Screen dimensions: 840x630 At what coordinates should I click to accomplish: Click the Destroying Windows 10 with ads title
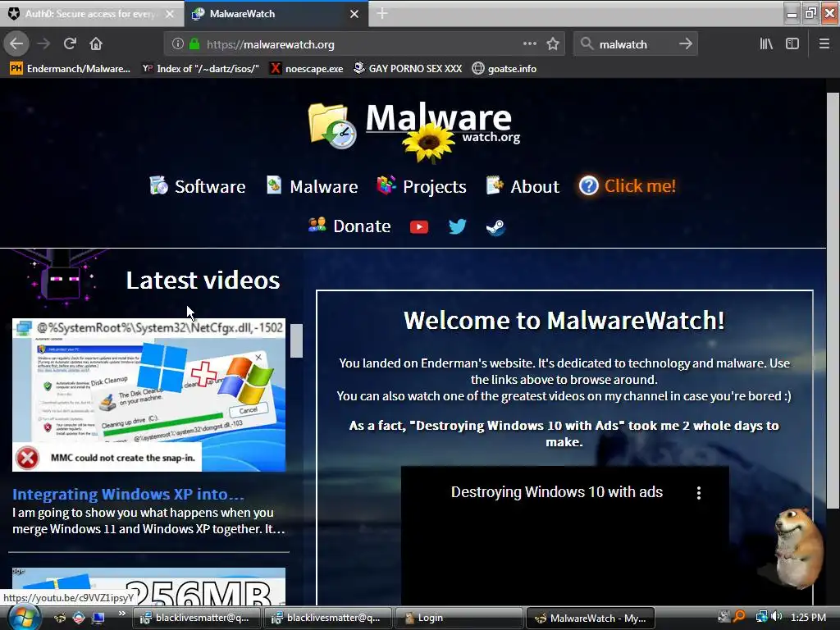[557, 492]
